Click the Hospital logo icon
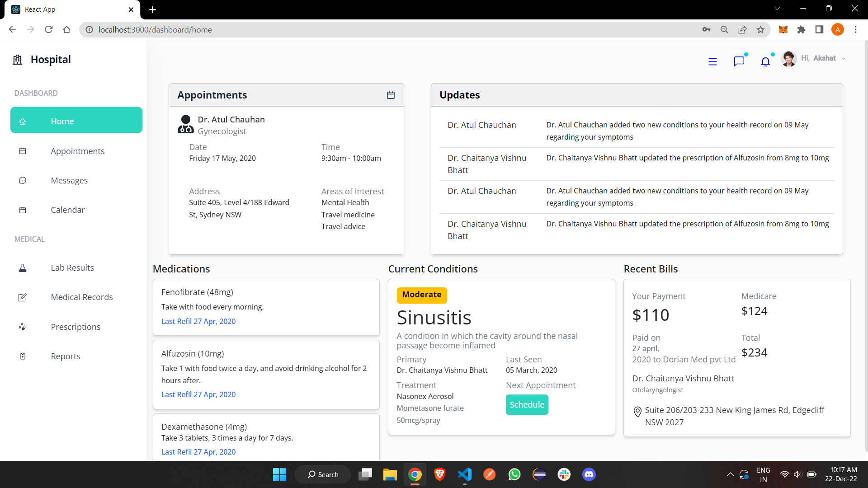The width and height of the screenshot is (868, 488). pyautogui.click(x=17, y=59)
